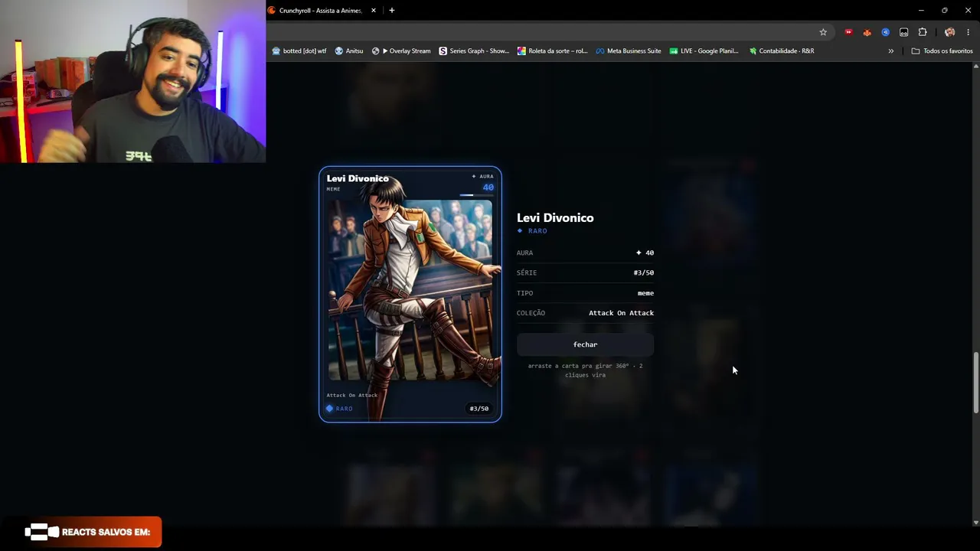980x551 pixels.
Task: Click the SÉRIE value #3/50 in details
Action: click(x=644, y=272)
